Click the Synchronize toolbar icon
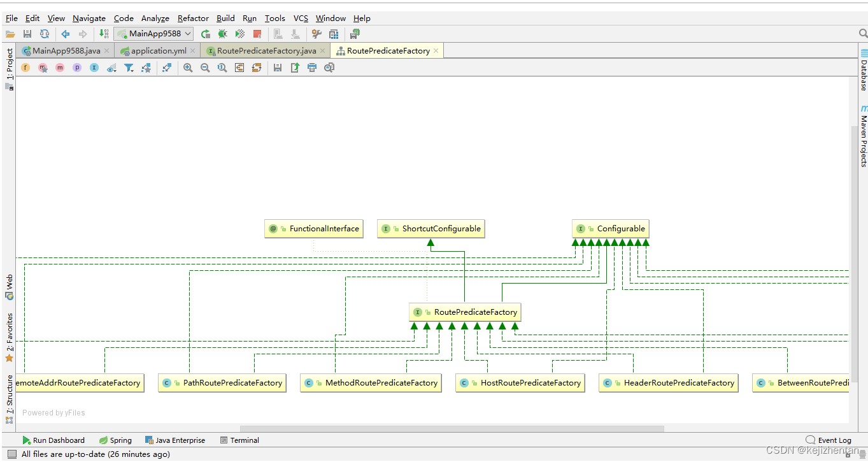 click(45, 34)
